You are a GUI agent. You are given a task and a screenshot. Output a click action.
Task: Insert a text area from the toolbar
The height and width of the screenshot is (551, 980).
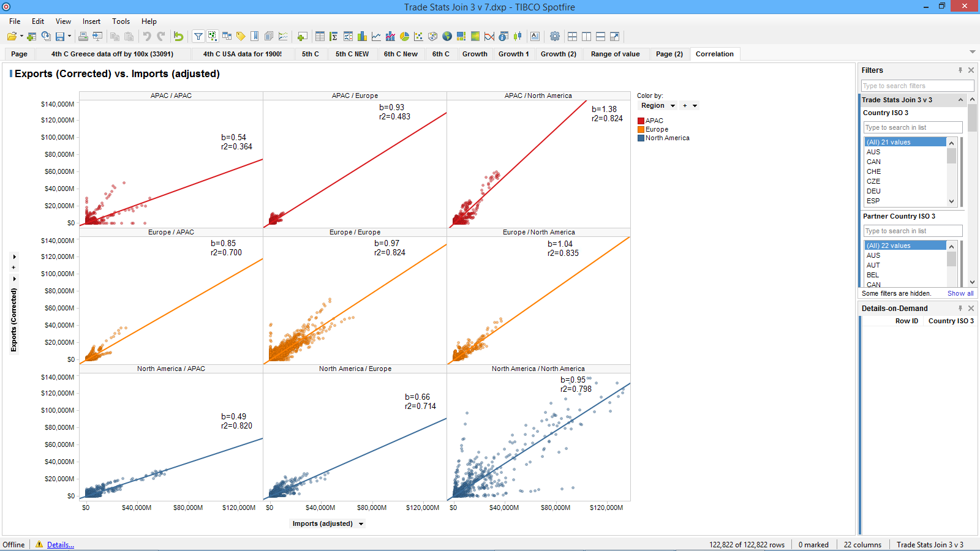click(535, 37)
